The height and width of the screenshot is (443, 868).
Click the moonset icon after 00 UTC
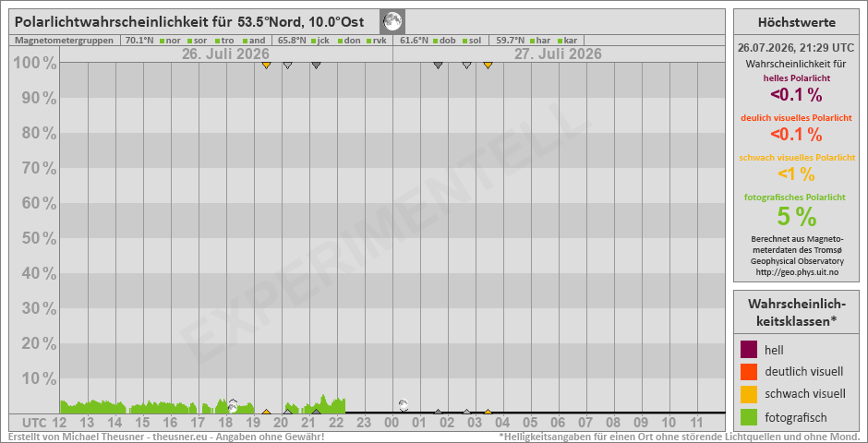tap(404, 405)
